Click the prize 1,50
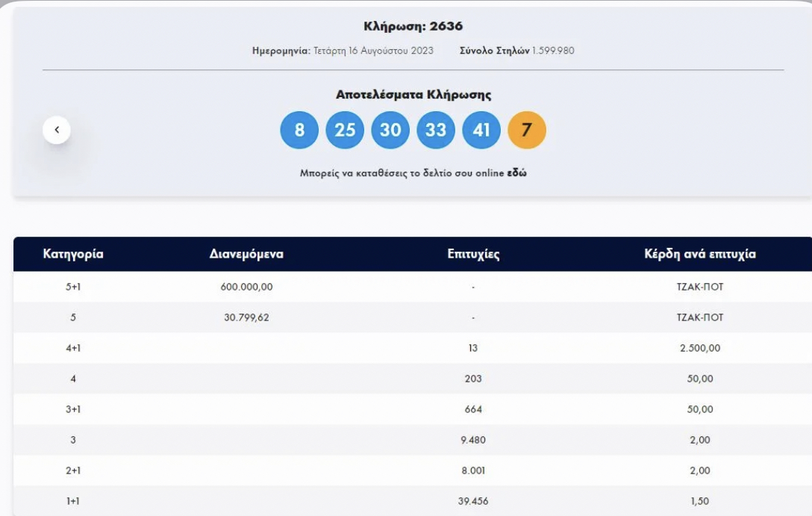This screenshot has width=812, height=516. click(700, 501)
